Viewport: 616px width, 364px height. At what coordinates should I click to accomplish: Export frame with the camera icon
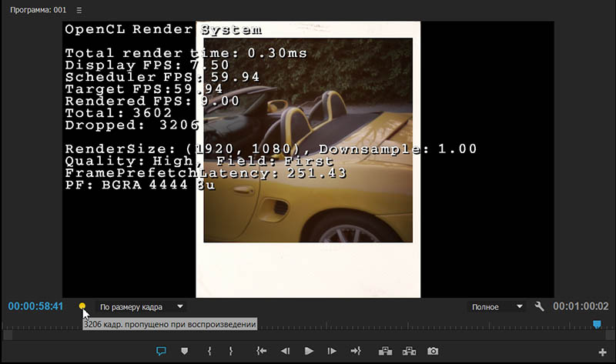[x=433, y=351]
